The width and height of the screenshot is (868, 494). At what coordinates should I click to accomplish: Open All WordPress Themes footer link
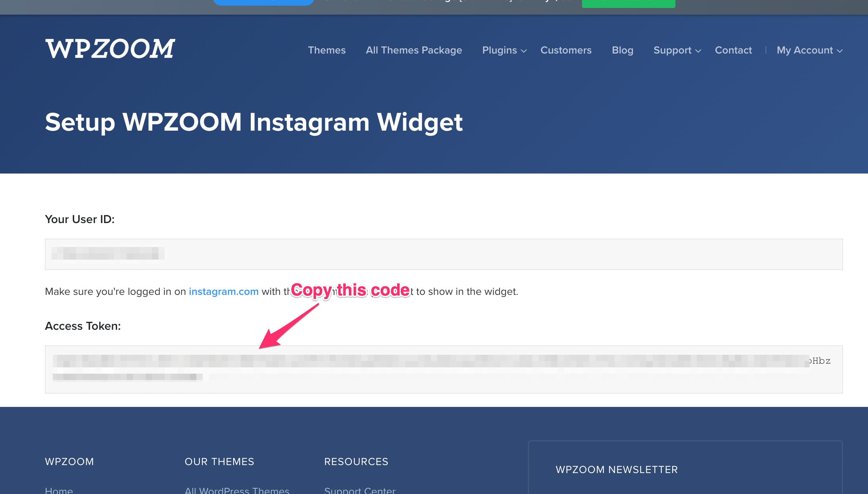click(x=237, y=490)
